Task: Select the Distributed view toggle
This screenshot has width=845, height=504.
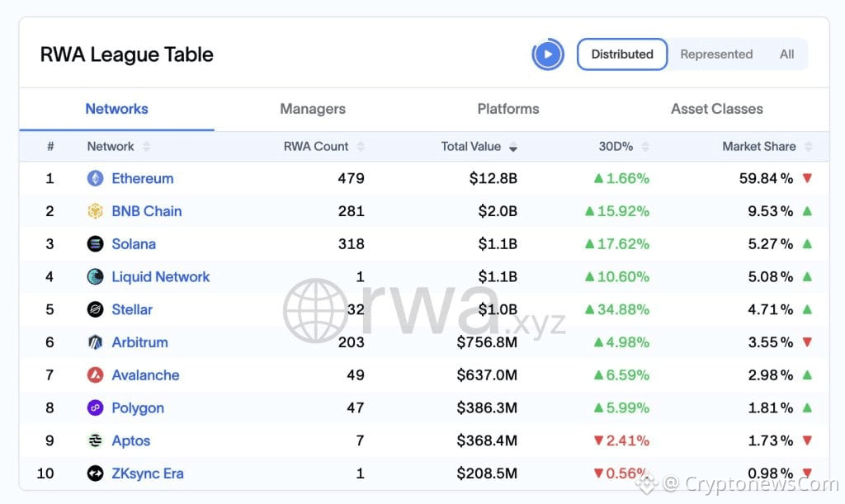Action: pyautogui.click(x=622, y=54)
